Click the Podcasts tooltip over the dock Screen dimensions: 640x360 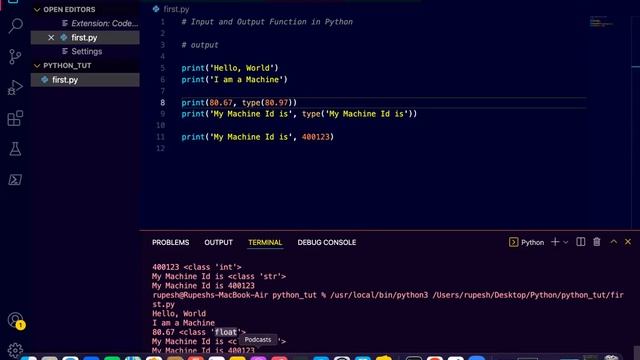(x=258, y=340)
